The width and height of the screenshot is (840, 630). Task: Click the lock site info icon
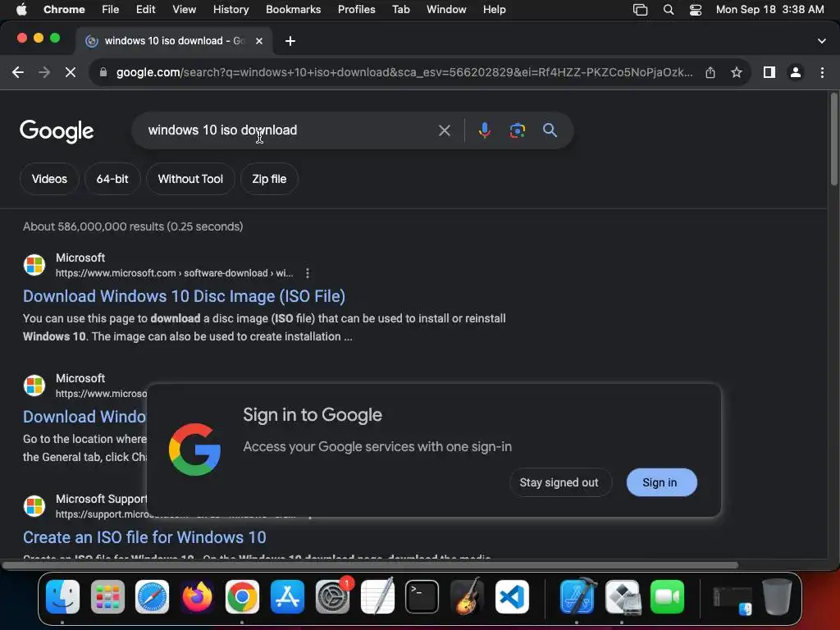pos(103,72)
